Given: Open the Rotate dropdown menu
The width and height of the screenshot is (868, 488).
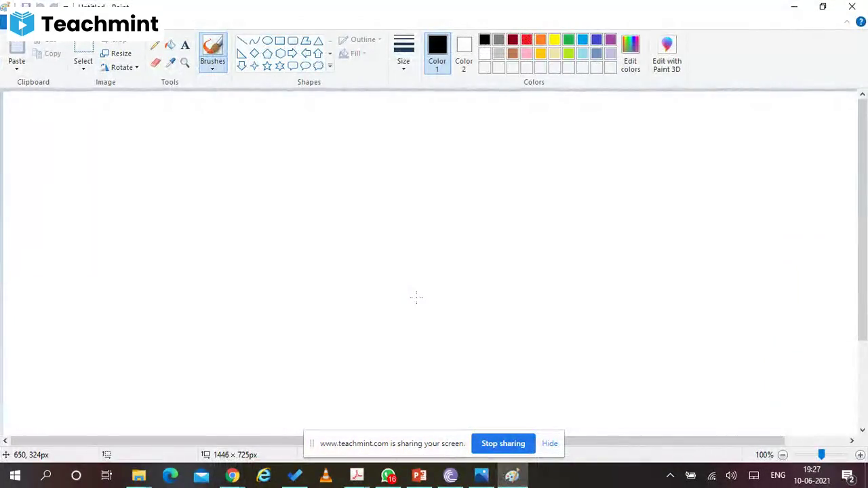Looking at the screenshot, I should [x=120, y=67].
